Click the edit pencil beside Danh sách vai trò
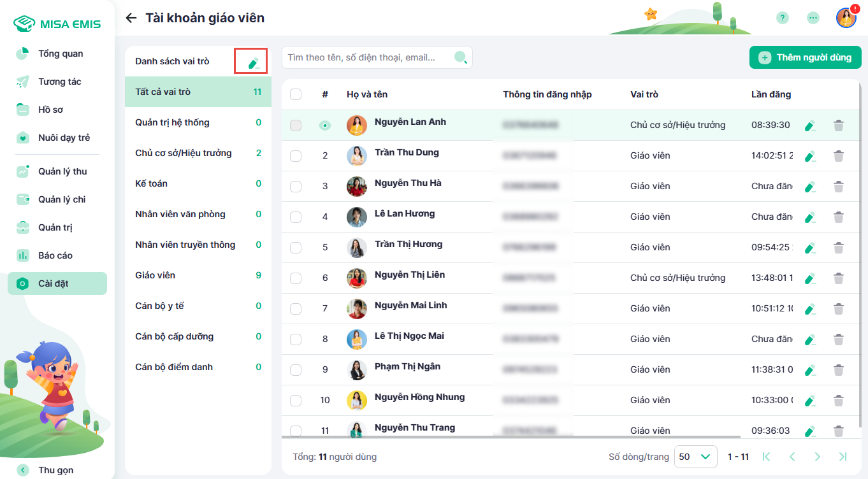 pos(253,62)
